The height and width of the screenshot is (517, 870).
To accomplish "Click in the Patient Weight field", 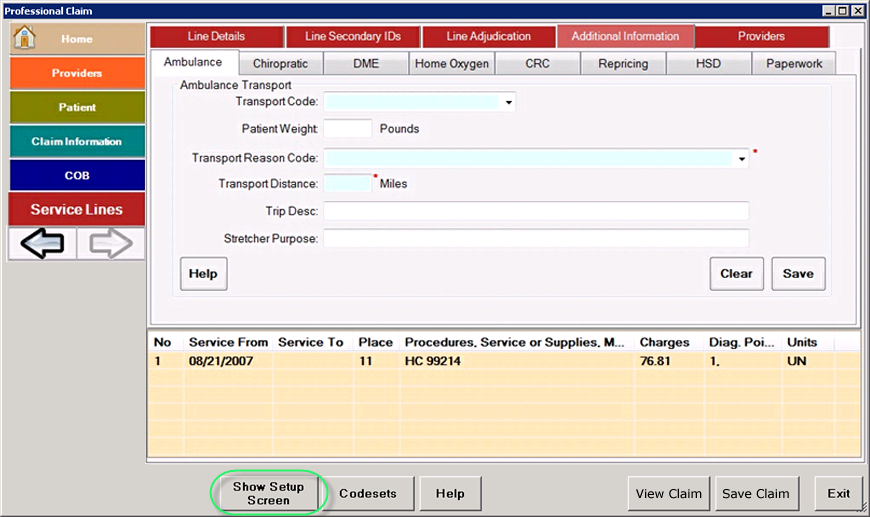I will (x=348, y=129).
